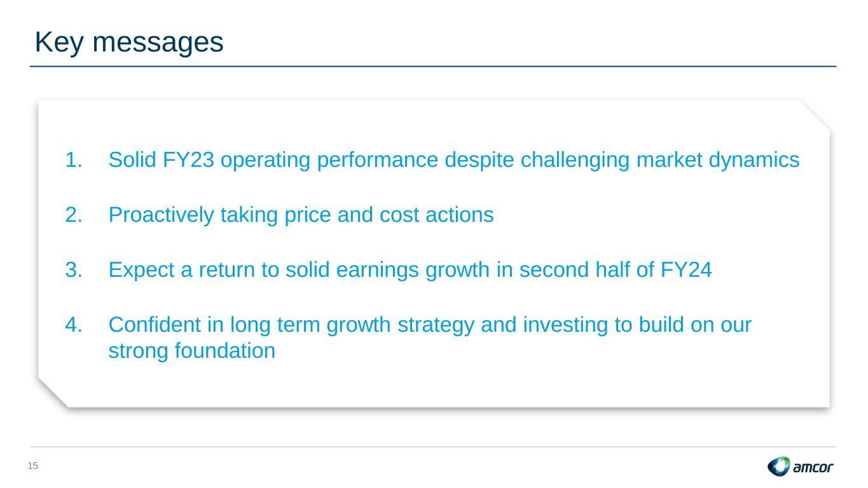Screen dimensions: 868x488
Task: Click the list number "2."
Action: click(74, 215)
